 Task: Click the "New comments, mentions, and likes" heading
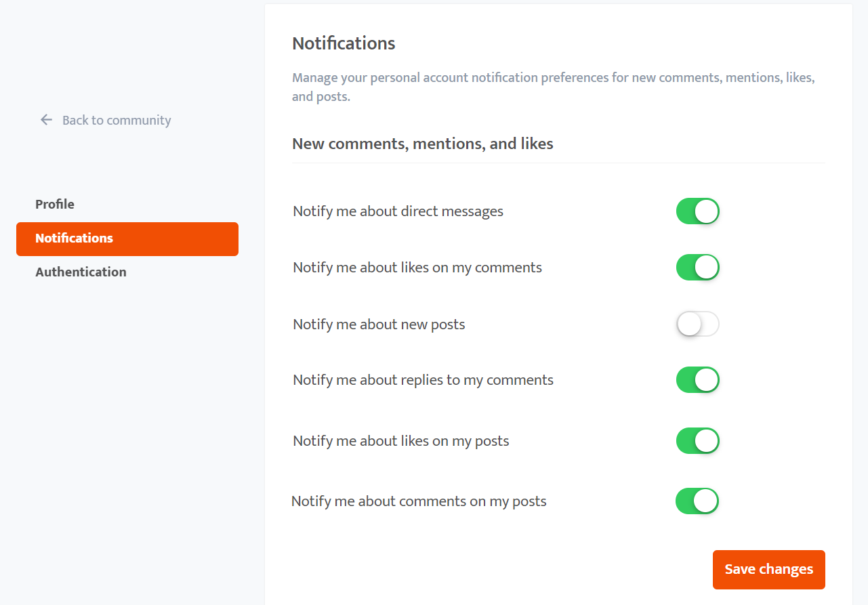tap(422, 144)
